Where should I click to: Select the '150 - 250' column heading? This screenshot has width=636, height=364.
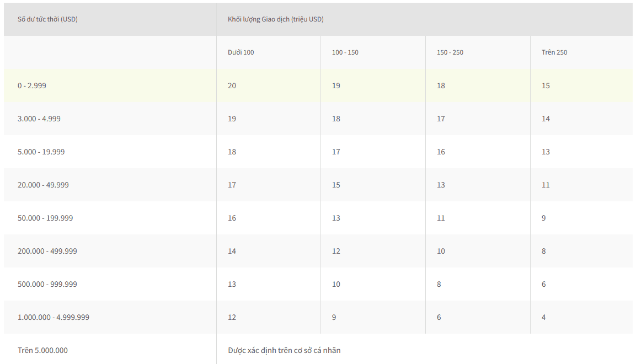coord(450,52)
